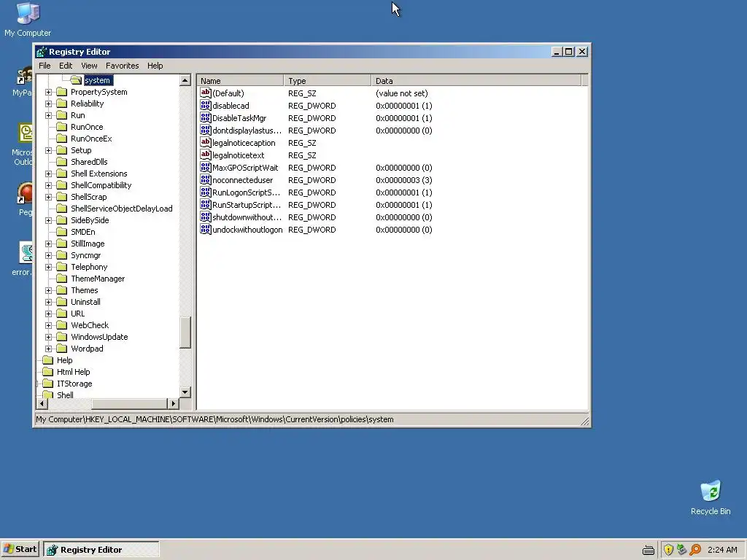Image resolution: width=747 pixels, height=560 pixels.
Task: Click the MaxGPOScriptWait DWORD icon
Action: pos(205,167)
